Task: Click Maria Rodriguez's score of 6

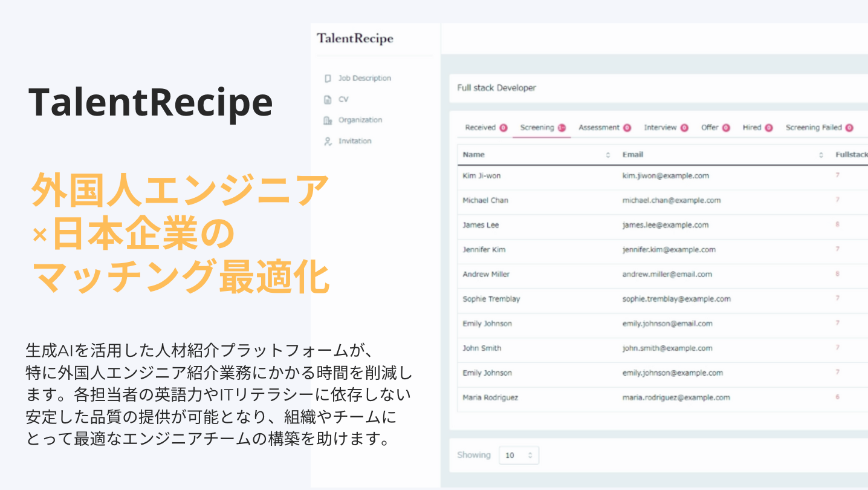Action: (x=838, y=397)
